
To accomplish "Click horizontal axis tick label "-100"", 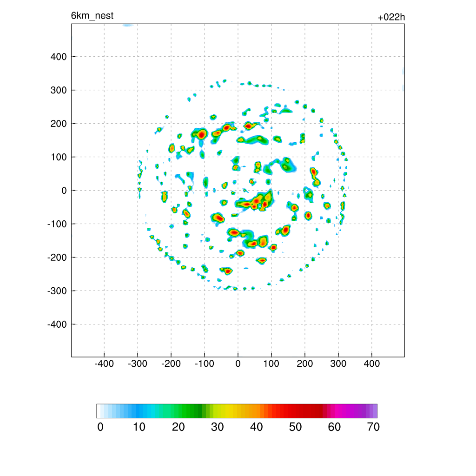I will (x=205, y=364).
